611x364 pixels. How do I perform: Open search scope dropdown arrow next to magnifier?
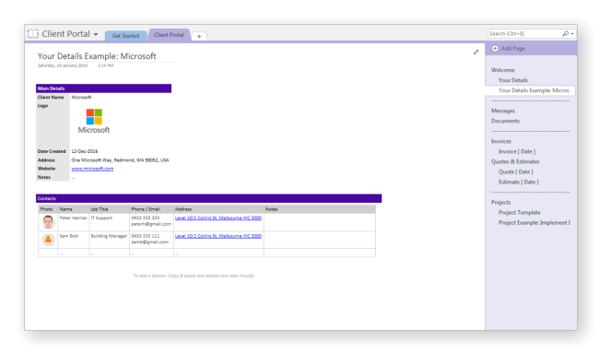click(572, 34)
